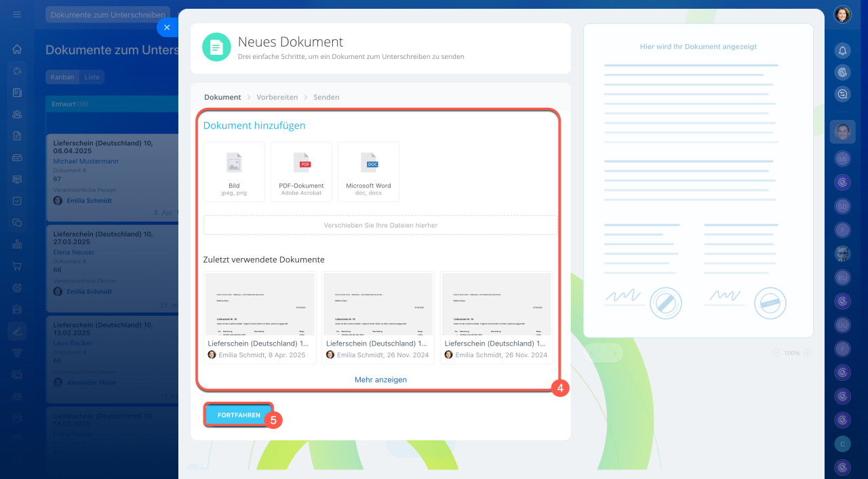Go to the home icon in left sidebar
Screen dimensions: 868x479
pyautogui.click(x=17, y=49)
